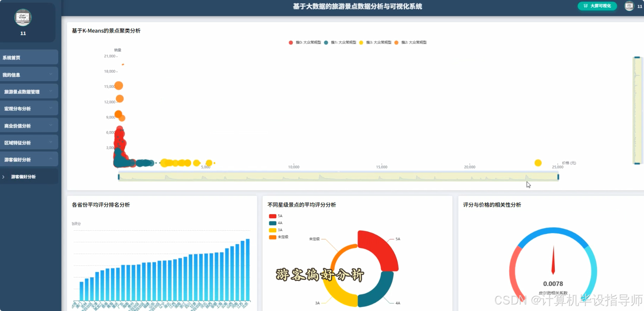The width and height of the screenshot is (644, 311).
Task: Click the profile avatar in the sidebar
Action: pos(23,17)
